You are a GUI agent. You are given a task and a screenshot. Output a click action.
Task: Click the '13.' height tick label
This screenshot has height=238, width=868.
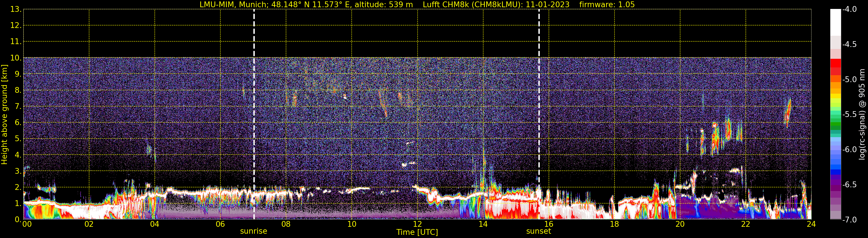click(x=16, y=10)
